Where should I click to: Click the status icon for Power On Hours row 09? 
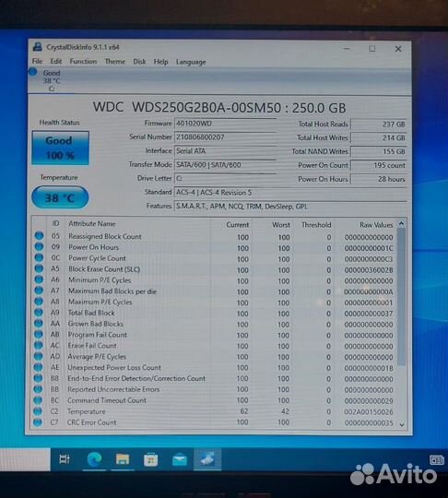tap(39, 246)
